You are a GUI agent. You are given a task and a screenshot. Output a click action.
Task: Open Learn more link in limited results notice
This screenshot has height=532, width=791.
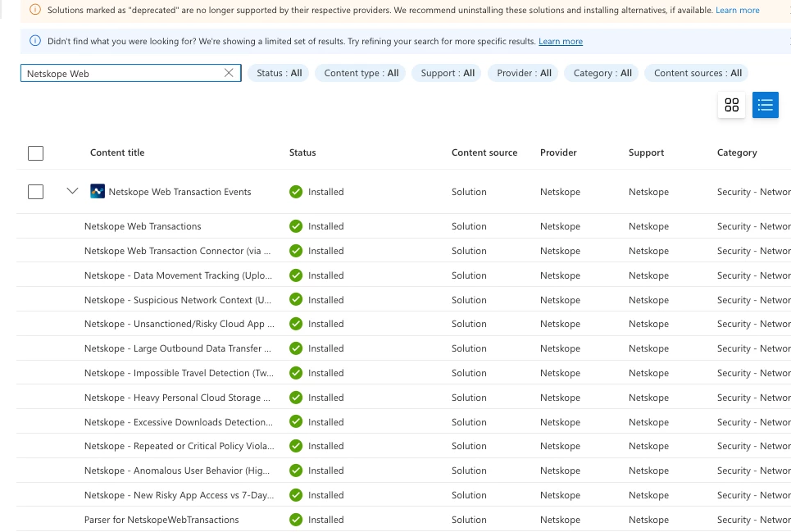click(561, 41)
